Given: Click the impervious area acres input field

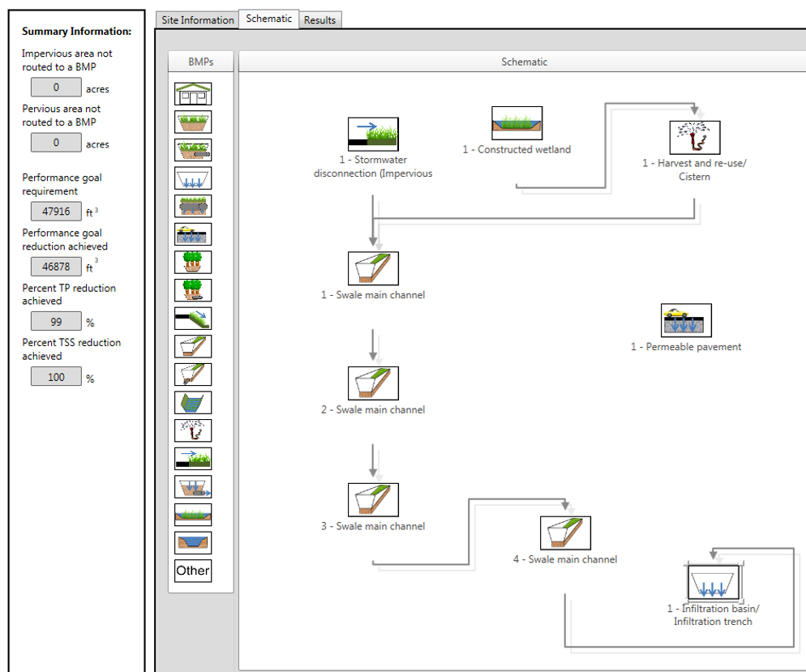Looking at the screenshot, I should [x=56, y=88].
